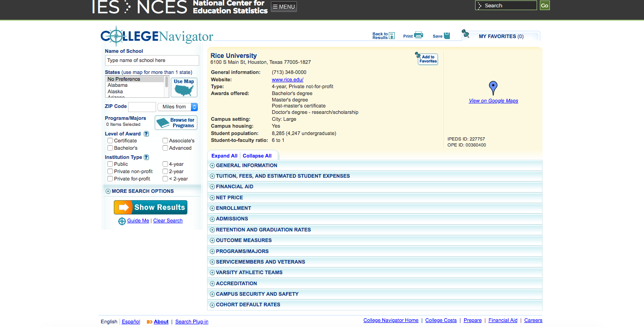Click the Browse for Programs book icon

pyautogui.click(x=162, y=123)
